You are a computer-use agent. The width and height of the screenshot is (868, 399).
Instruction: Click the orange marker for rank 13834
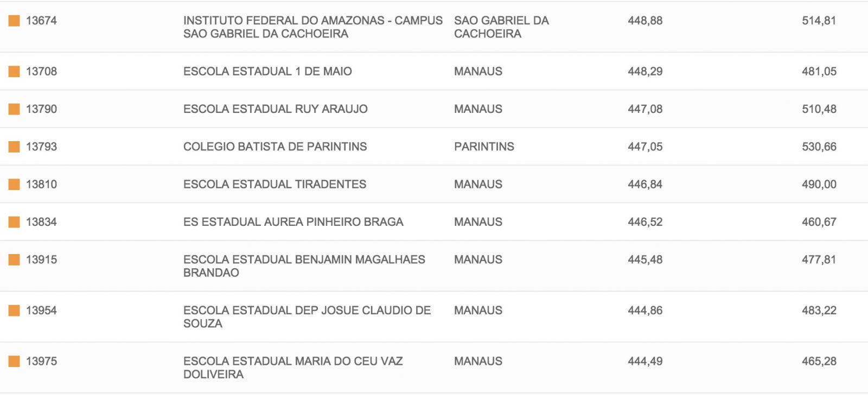pos(14,222)
